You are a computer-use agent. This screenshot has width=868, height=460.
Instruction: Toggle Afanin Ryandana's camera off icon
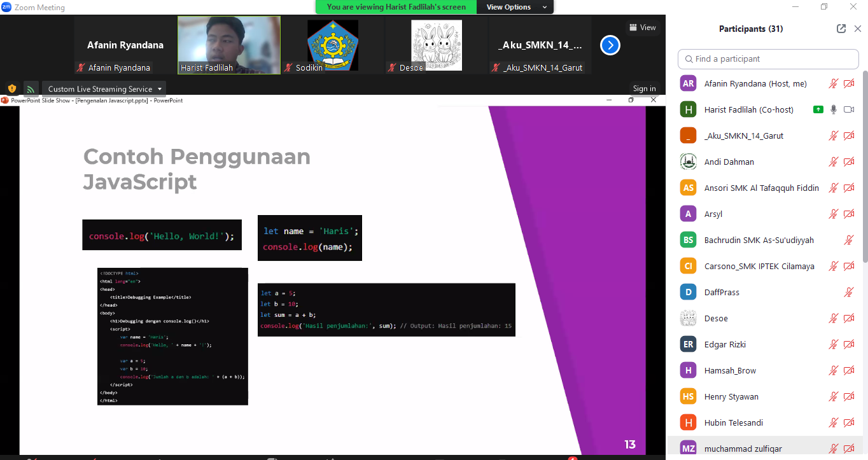pyautogui.click(x=849, y=83)
